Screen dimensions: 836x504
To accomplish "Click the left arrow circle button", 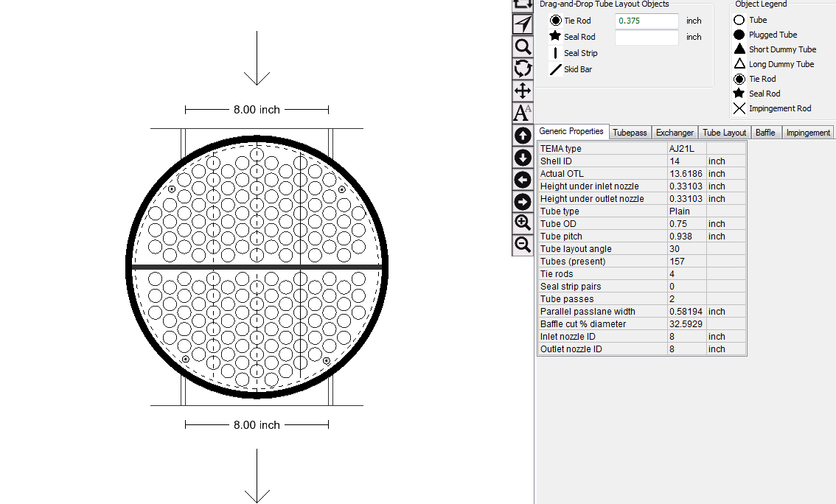I will pyautogui.click(x=523, y=180).
